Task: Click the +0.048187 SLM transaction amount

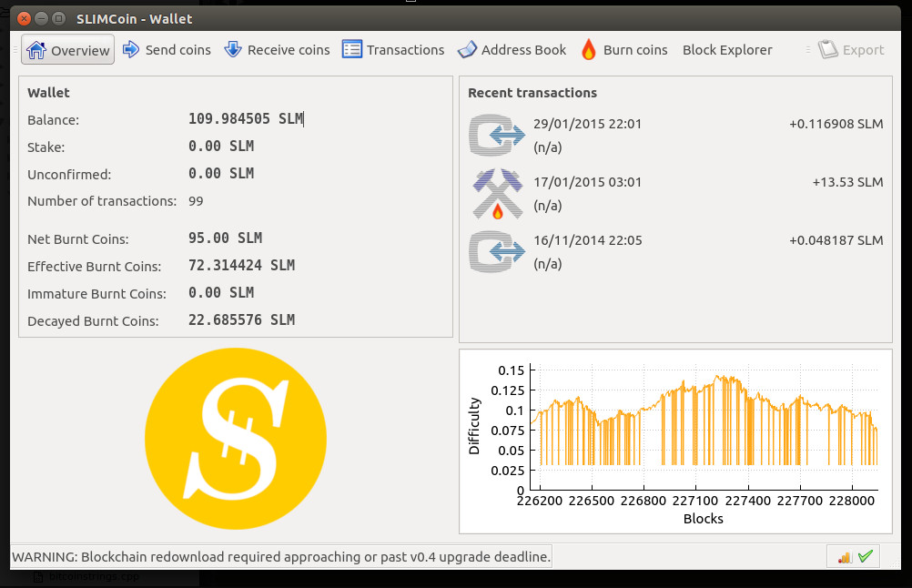Action: [x=836, y=240]
